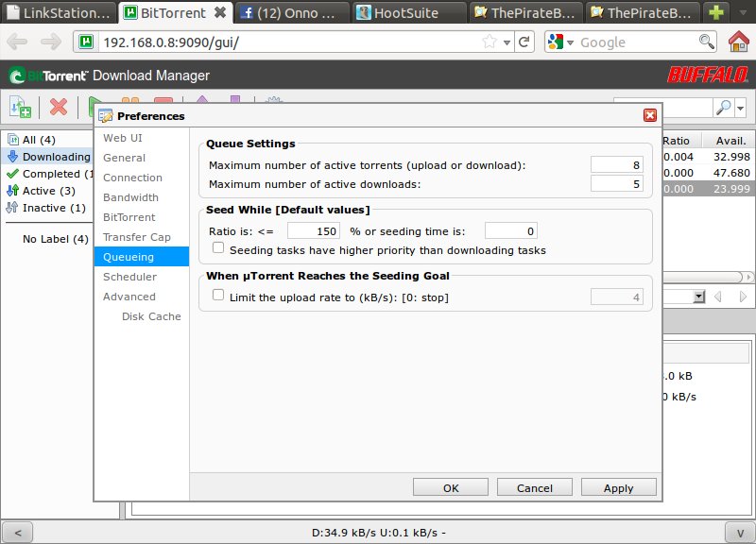
Task: Enable seeding tasks higher priority checkbox
Action: [x=219, y=249]
